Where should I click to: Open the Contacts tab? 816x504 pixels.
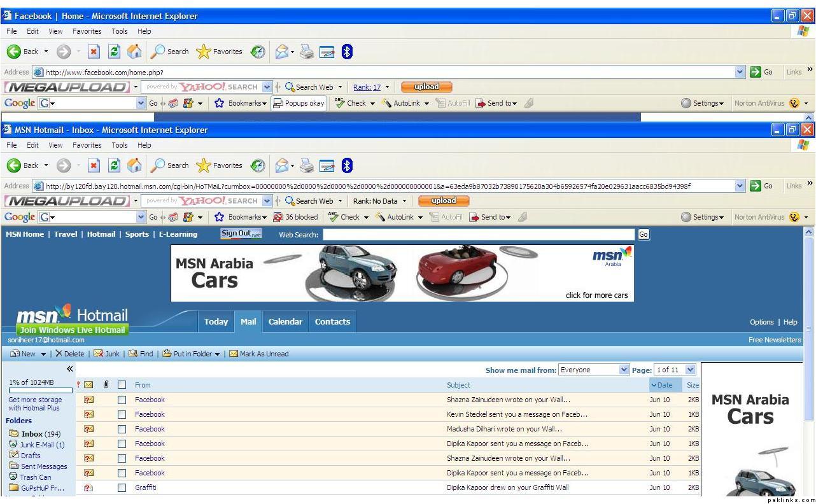click(x=332, y=321)
